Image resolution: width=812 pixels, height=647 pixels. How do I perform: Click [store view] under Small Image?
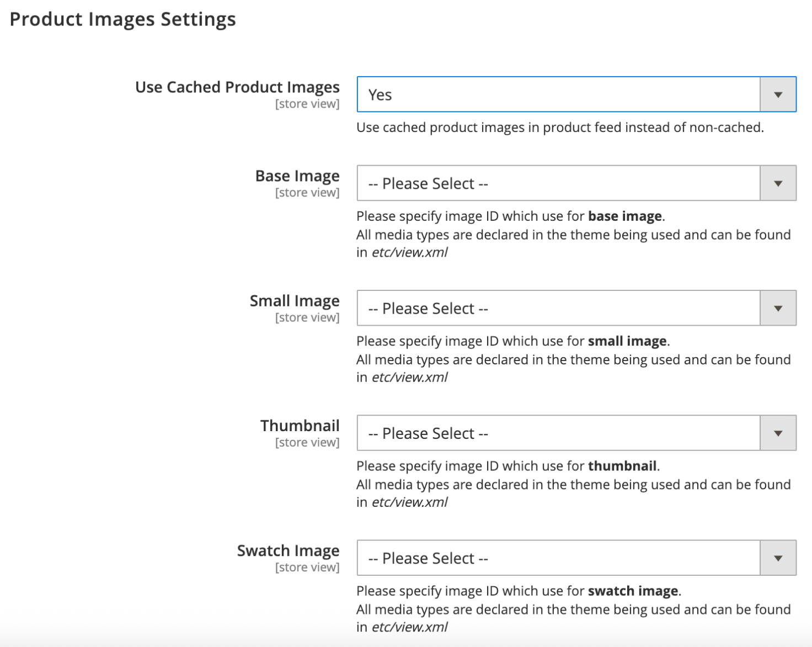(x=307, y=317)
